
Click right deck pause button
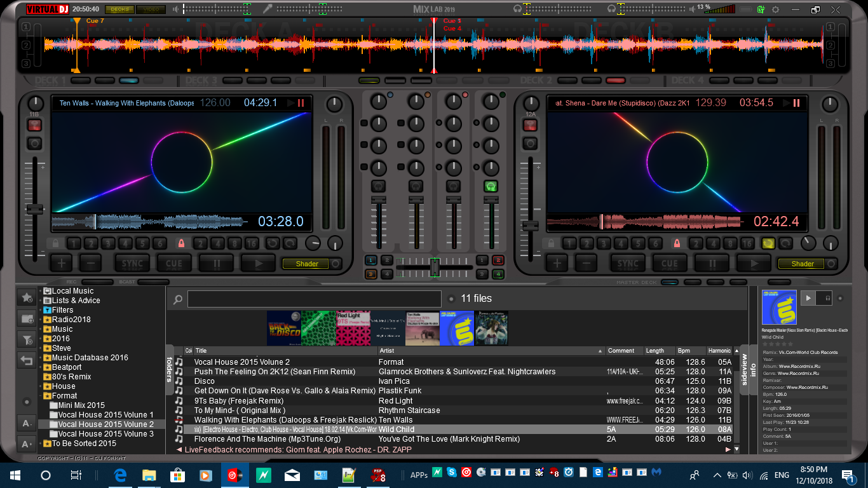[712, 263]
